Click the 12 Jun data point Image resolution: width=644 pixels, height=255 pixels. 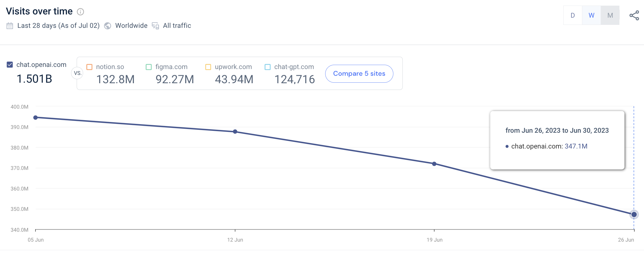[235, 132]
